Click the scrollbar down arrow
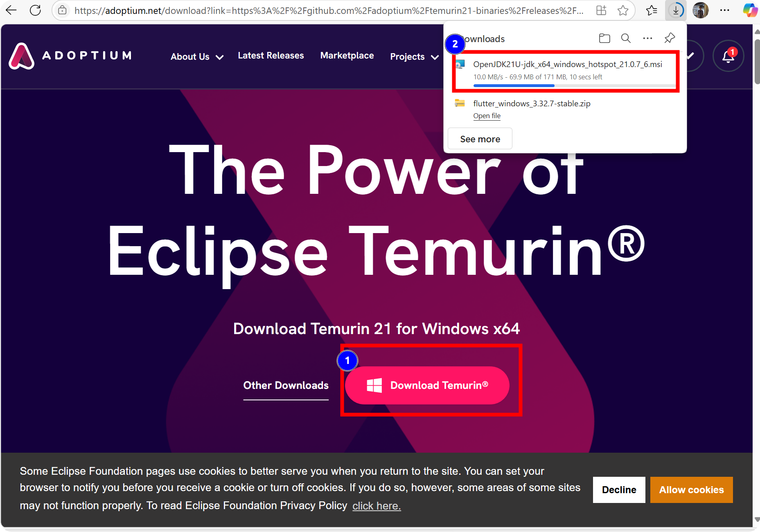 (757, 519)
